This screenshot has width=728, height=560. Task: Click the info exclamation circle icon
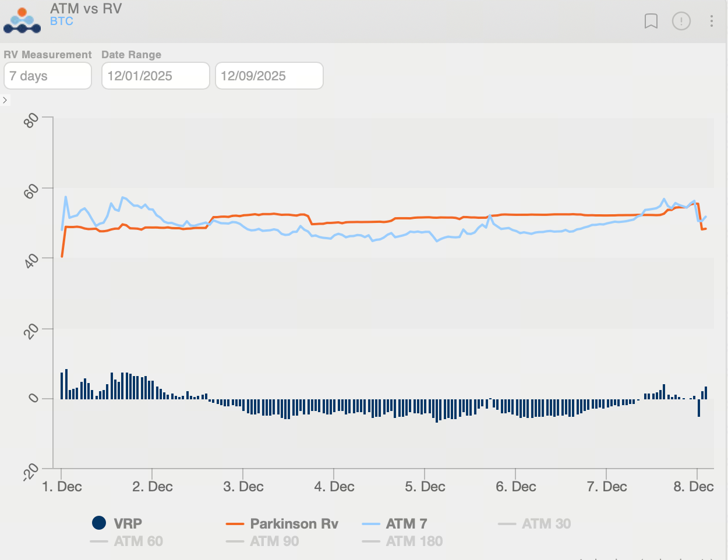681,22
